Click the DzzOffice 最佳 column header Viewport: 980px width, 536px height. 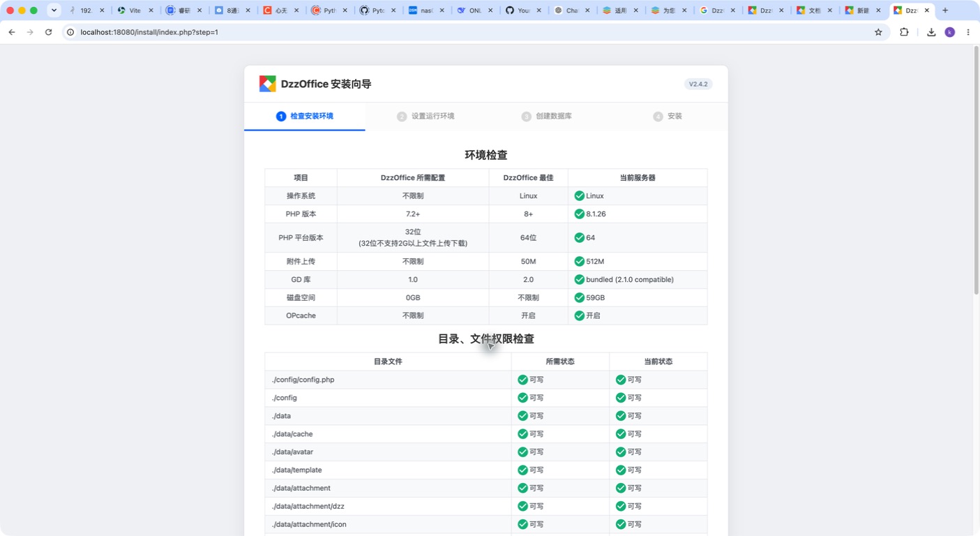point(528,178)
